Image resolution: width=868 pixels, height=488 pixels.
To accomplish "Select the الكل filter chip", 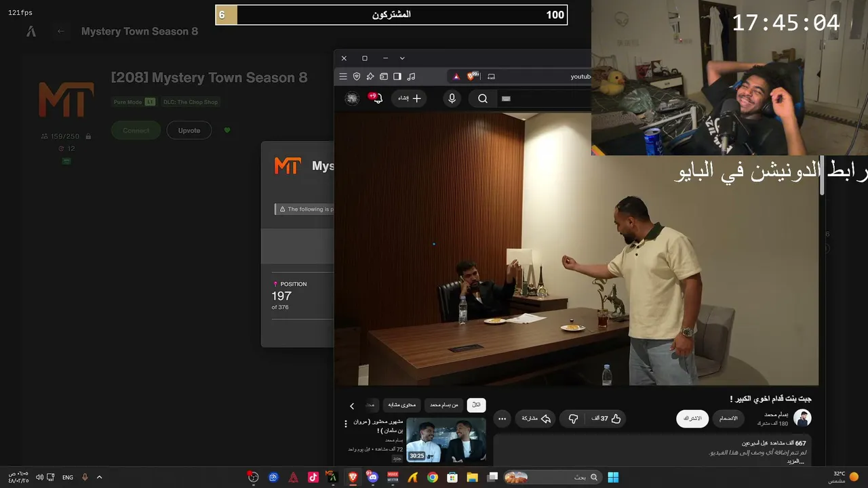I will 476,405.
